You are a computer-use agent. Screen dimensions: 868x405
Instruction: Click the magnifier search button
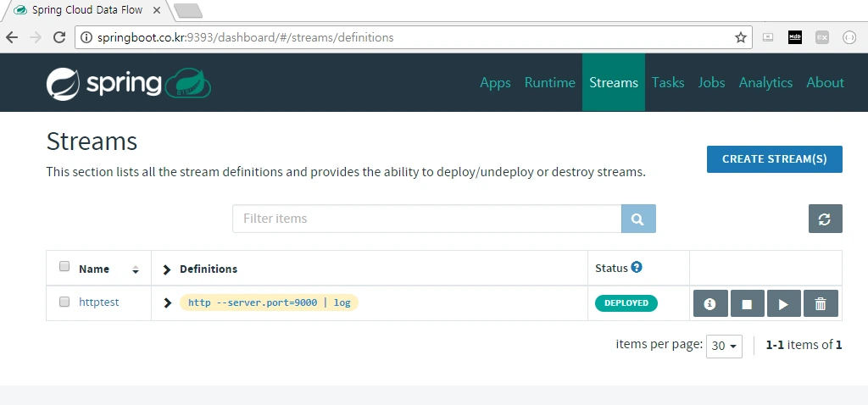[x=638, y=219]
